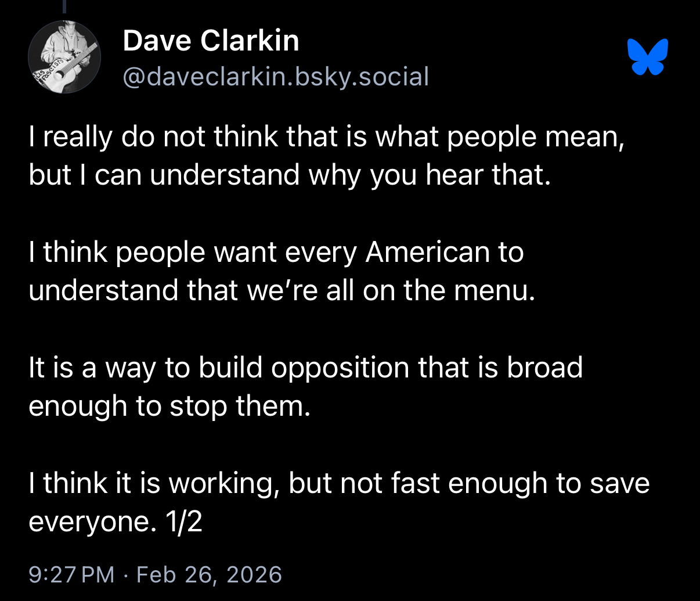Open the @daveclarkin.bsky.social handle link
This screenshot has width=700, height=601.
(x=276, y=77)
